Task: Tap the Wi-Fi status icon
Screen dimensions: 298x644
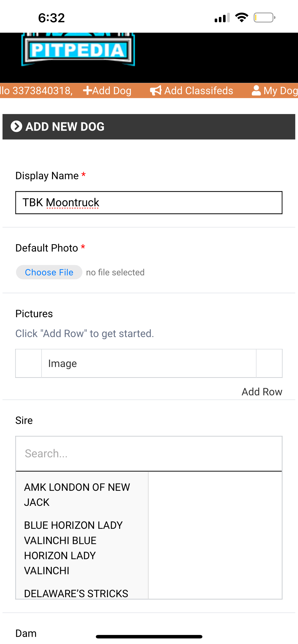Action: [x=241, y=17]
